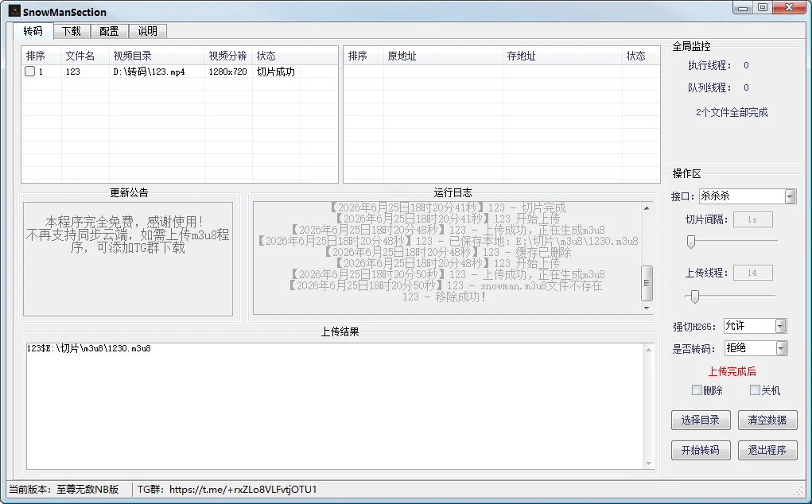Click the upload result line 123$E:\切片\m3u8\1230.m3u8
Image resolution: width=812 pixels, height=504 pixels.
tap(88, 349)
